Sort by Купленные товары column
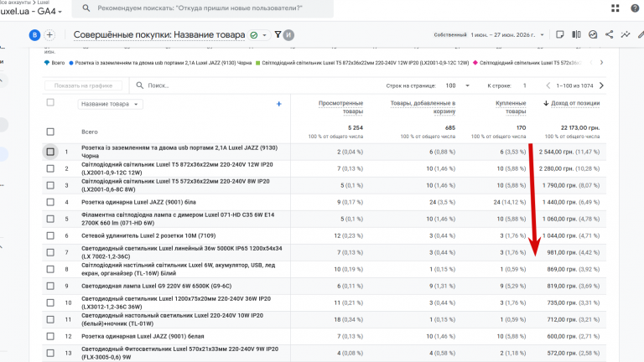The image size is (644, 362). pos(511,107)
